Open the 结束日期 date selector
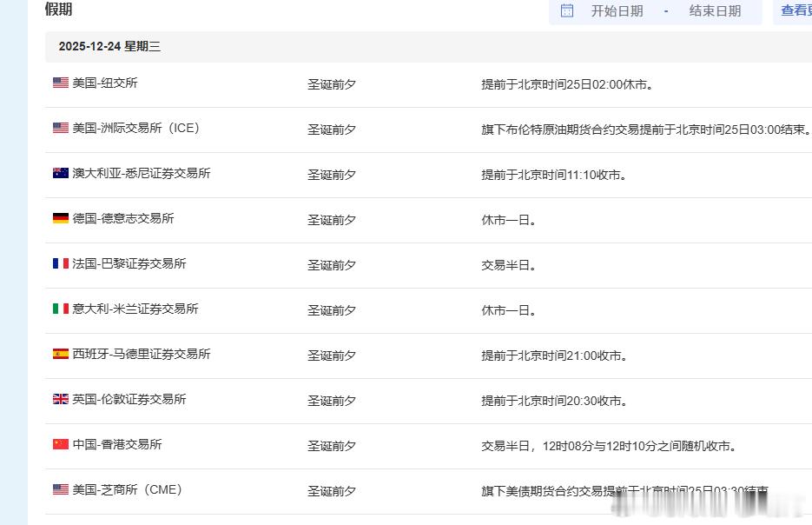Screen dimensions: 812x525 (x=714, y=12)
